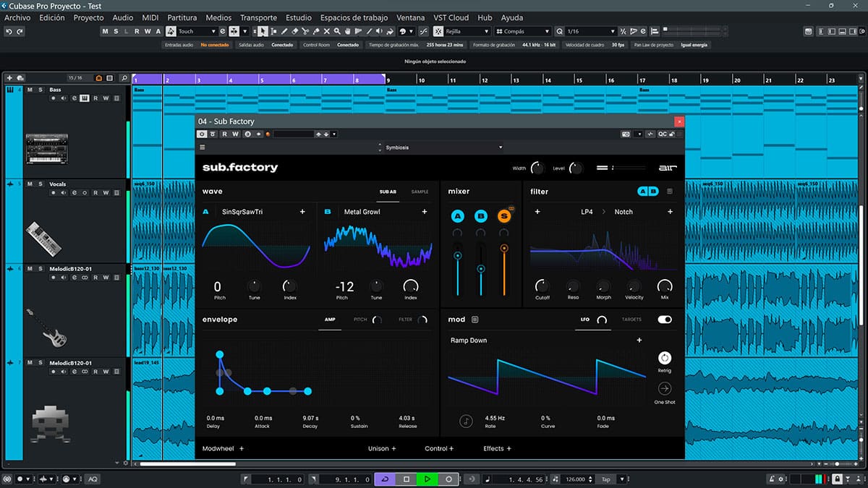Click the bar 9 marker on the ruler

coord(389,80)
